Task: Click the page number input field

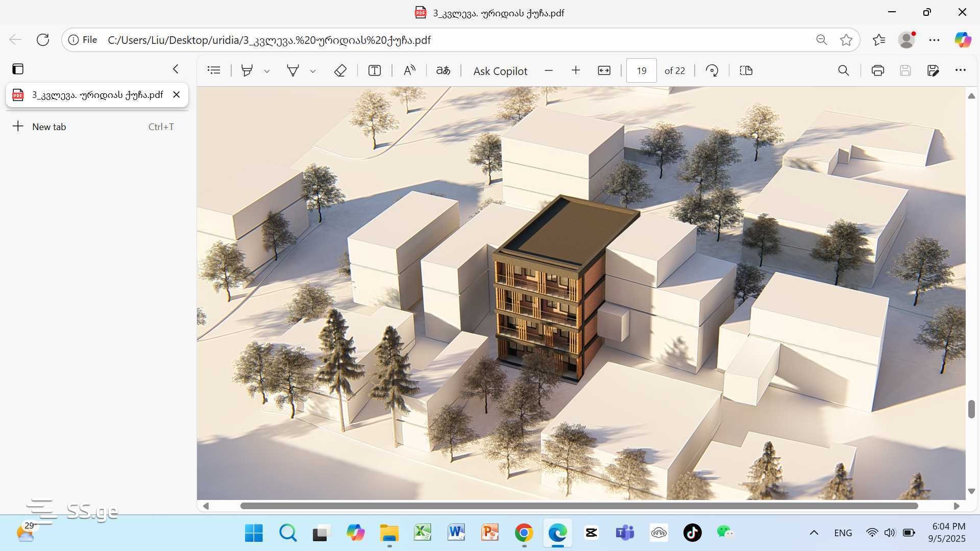Action: pos(641,70)
